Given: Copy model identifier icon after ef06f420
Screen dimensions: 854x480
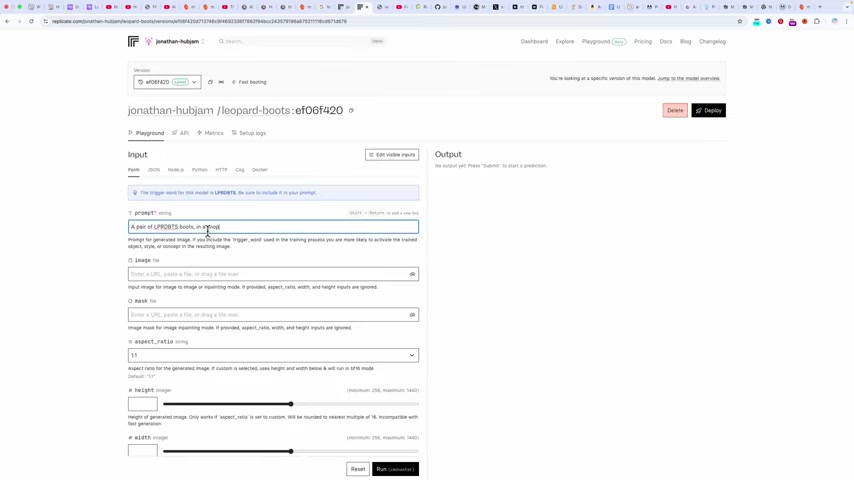Looking at the screenshot, I should [x=351, y=111].
